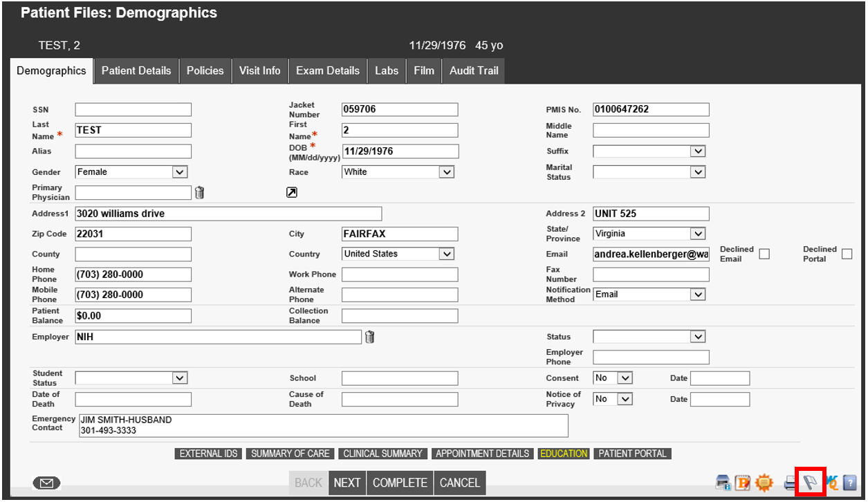Open CLINICAL SUMMARY
868x502 pixels.
[383, 454]
